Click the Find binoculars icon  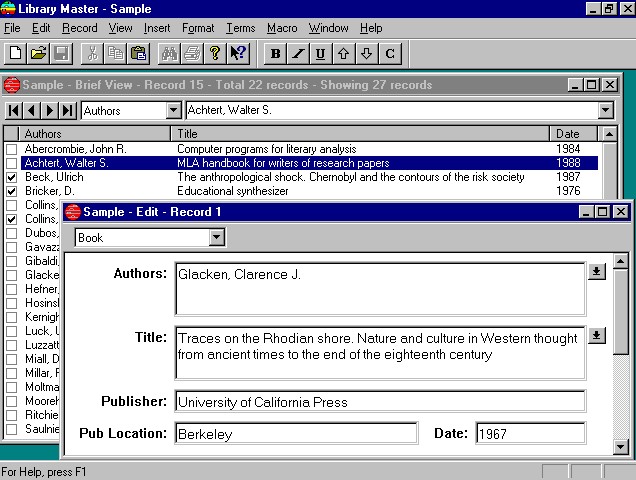170,54
